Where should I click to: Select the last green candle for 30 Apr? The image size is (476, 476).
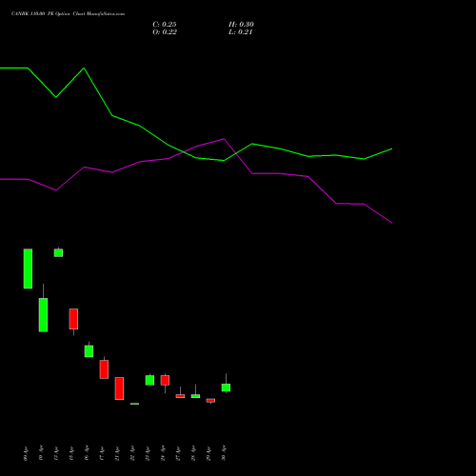(226, 387)
